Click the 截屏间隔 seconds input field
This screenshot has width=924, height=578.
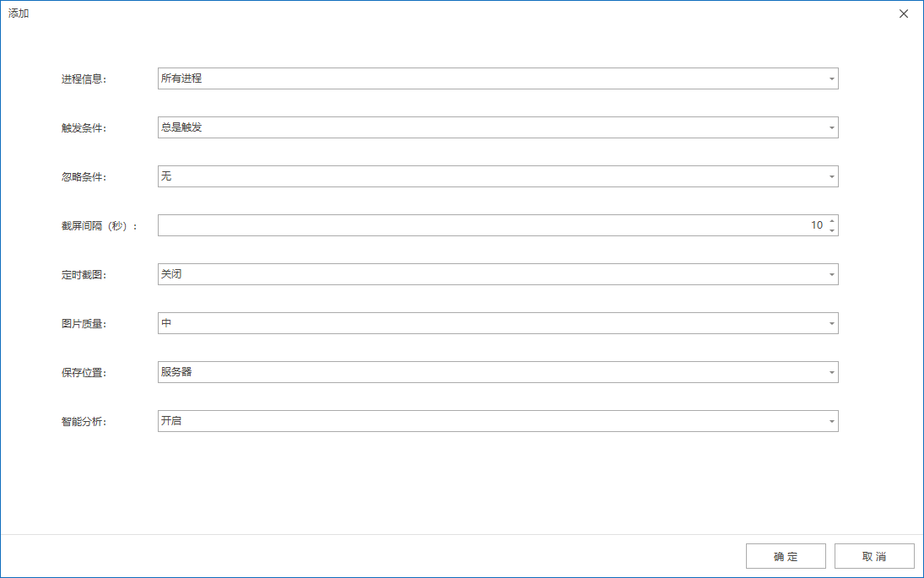tap(481, 225)
